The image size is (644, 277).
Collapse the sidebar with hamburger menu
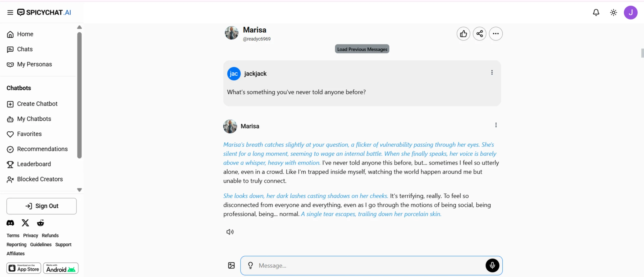pyautogui.click(x=10, y=12)
